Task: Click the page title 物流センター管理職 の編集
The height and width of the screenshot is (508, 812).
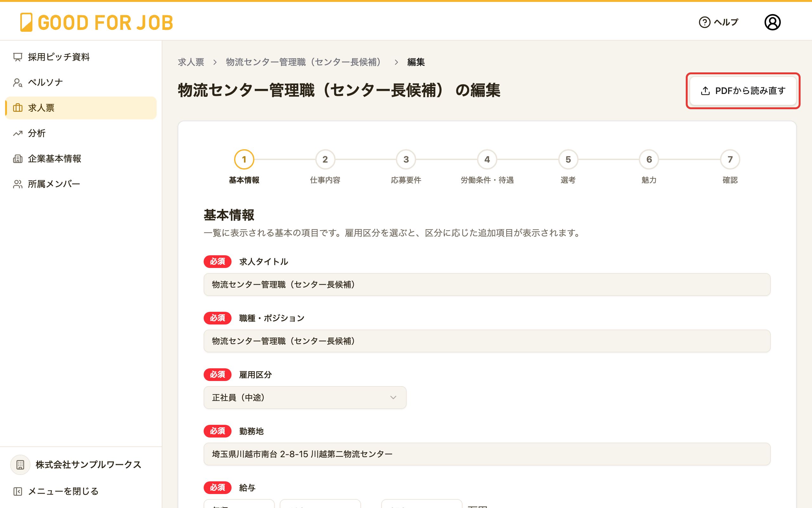Action: pyautogui.click(x=339, y=90)
